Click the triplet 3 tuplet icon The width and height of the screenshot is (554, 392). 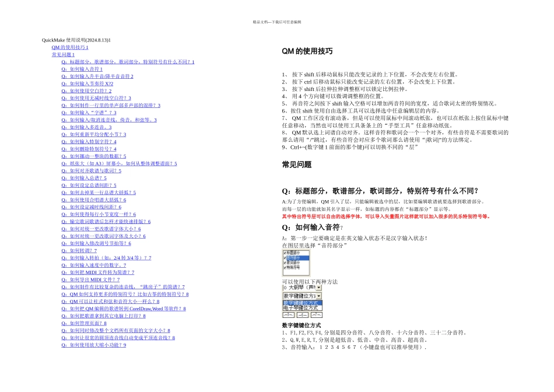(x=289, y=315)
